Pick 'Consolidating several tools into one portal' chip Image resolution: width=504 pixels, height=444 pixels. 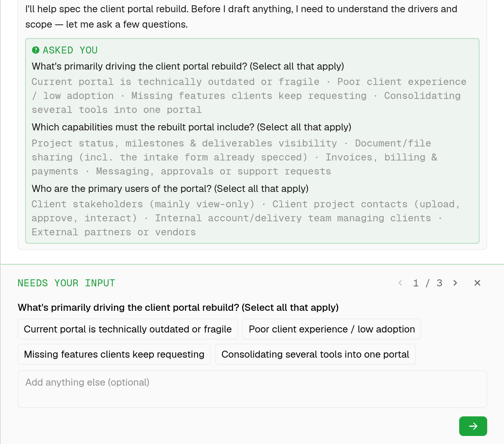tap(315, 354)
